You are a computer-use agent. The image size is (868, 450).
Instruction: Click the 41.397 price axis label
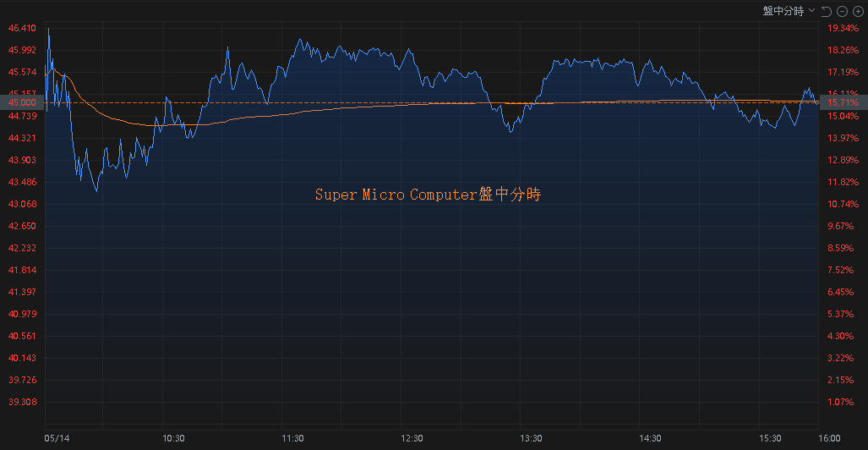coord(22,292)
